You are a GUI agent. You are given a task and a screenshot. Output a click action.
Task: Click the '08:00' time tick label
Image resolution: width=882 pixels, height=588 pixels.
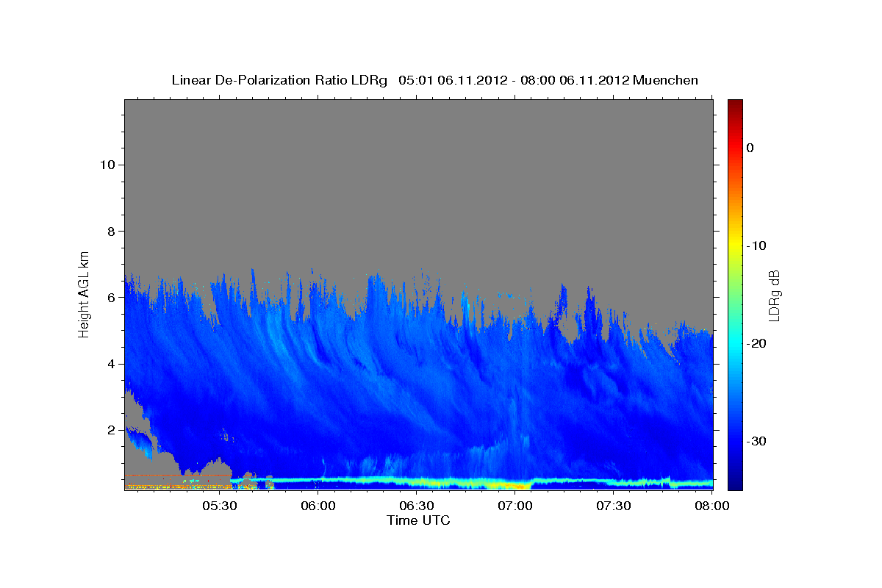click(711, 506)
